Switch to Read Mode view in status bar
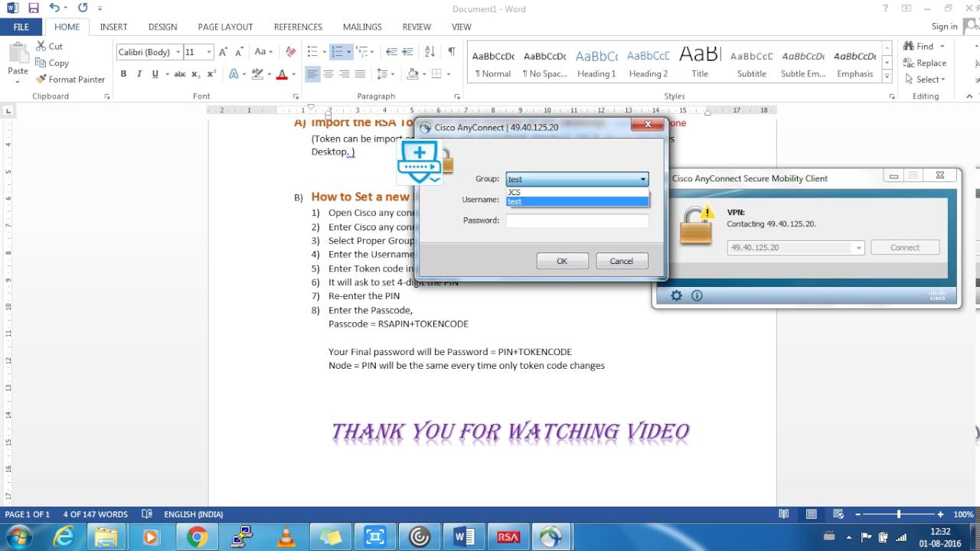This screenshot has width=980, height=551. coord(783,514)
